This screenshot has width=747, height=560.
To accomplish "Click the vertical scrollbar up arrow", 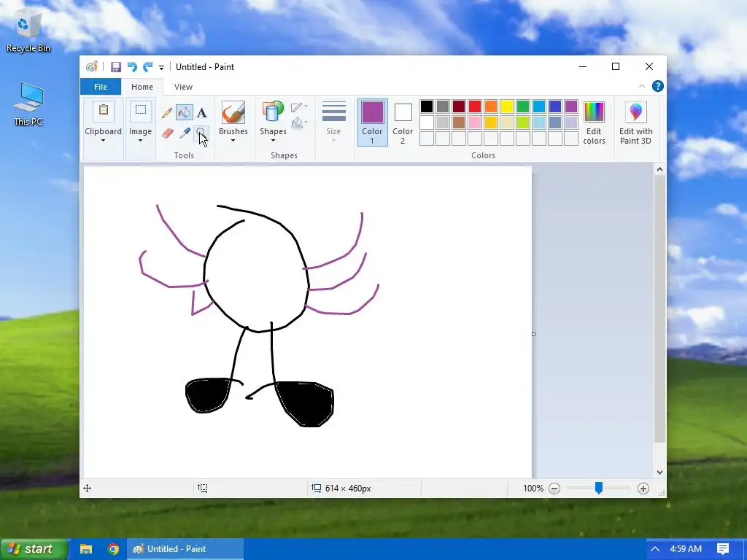I will [659, 169].
